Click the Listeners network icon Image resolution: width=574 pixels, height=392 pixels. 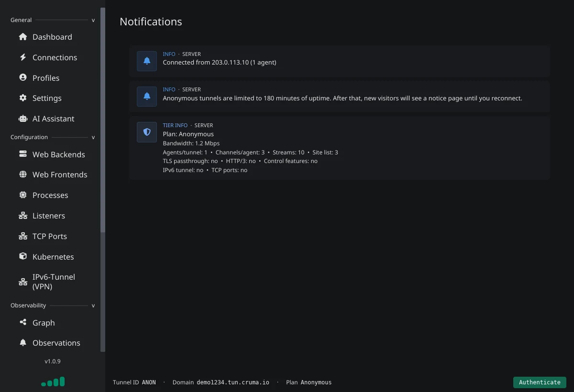pos(22,216)
